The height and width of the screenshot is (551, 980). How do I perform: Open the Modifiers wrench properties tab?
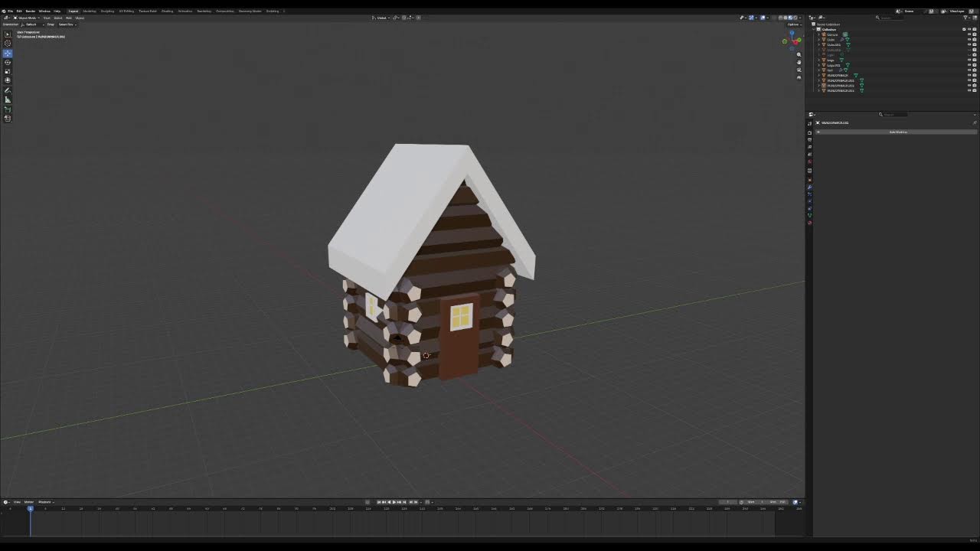point(809,187)
